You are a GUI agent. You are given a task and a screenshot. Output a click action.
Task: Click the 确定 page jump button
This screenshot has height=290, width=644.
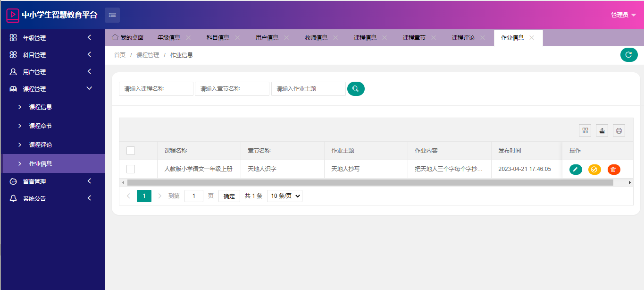coord(229,196)
